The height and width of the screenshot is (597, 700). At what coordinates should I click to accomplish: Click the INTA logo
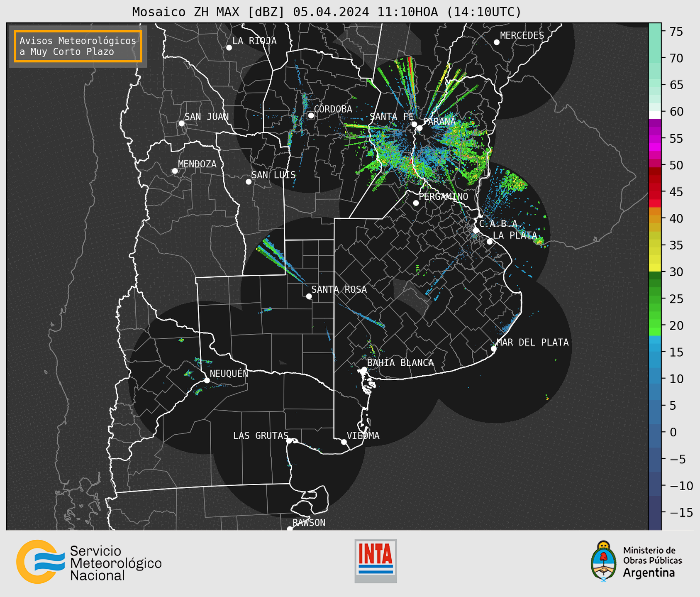point(376,561)
